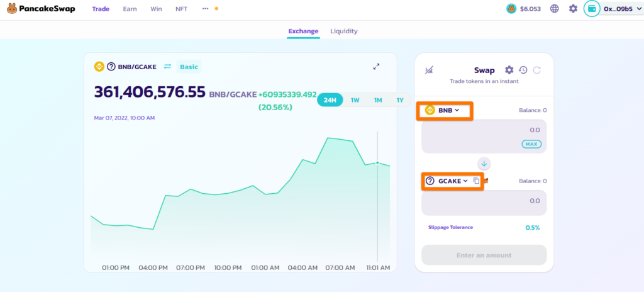Select the 1W chart range

pos(355,100)
